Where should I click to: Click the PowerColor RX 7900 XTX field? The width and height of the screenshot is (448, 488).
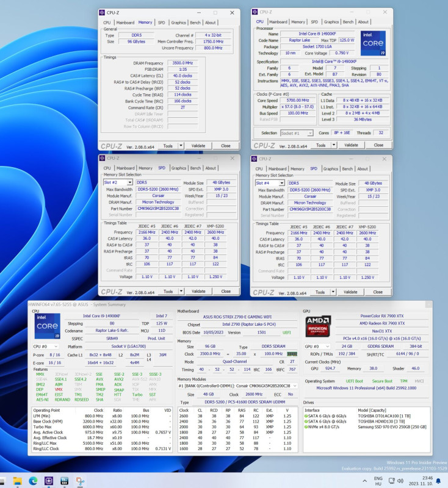tap(382, 316)
